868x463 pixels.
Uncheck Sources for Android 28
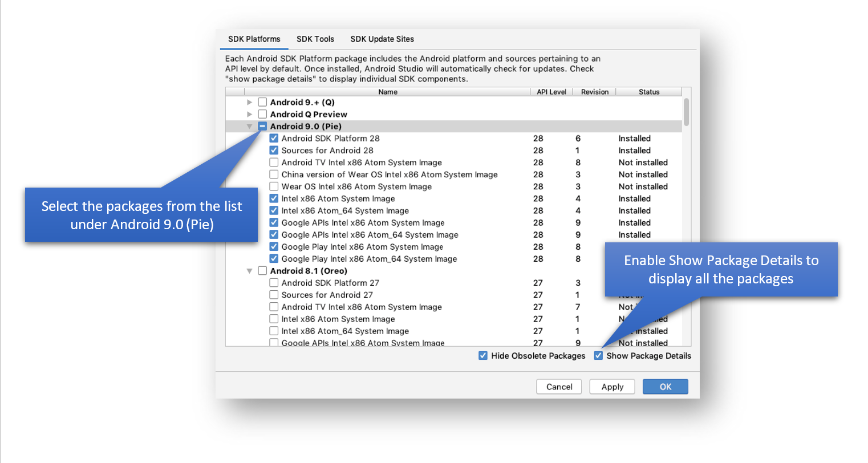[x=274, y=151]
